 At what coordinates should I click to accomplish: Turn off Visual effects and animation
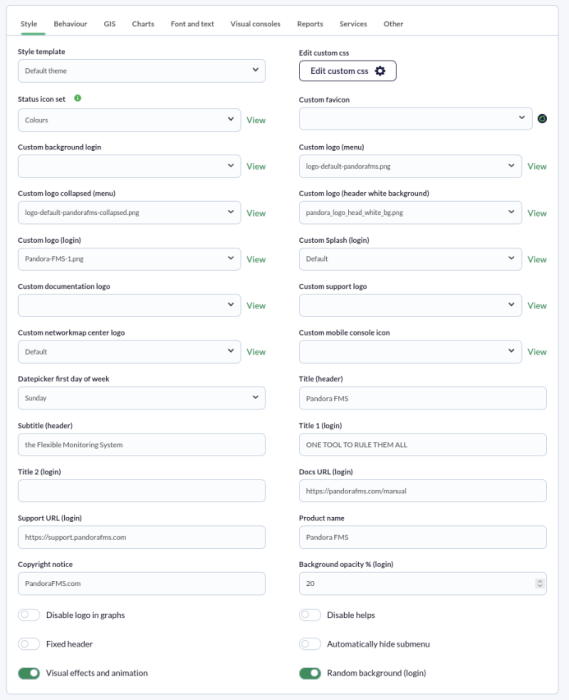[29, 673]
